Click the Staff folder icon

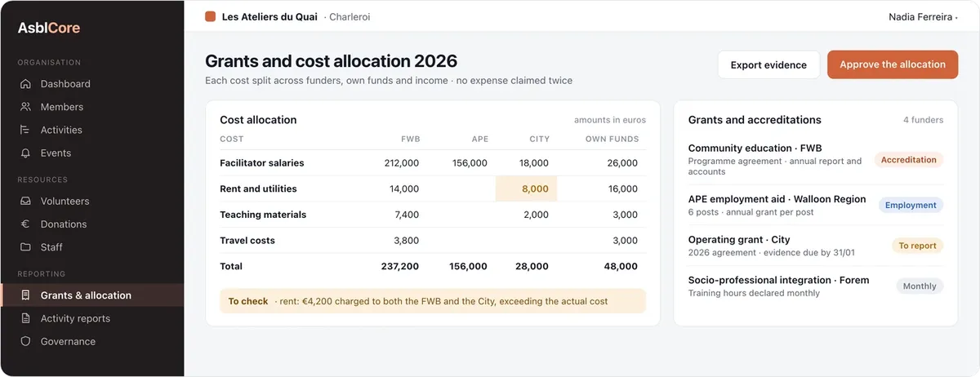(x=25, y=246)
